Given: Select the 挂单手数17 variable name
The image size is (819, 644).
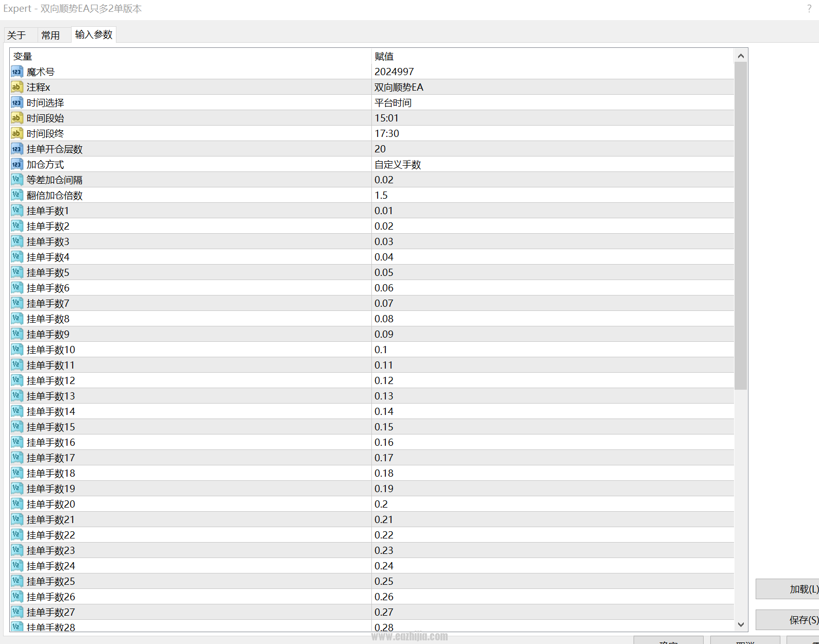Looking at the screenshot, I should click(50, 458).
